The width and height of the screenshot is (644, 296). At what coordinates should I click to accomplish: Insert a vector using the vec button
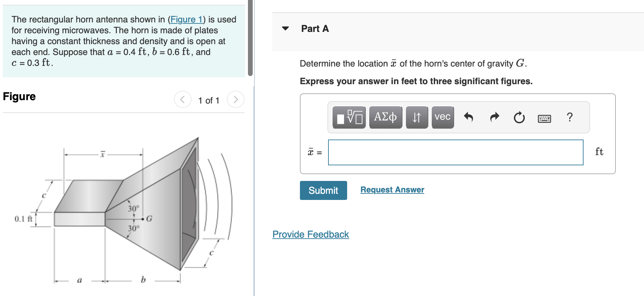(x=442, y=117)
